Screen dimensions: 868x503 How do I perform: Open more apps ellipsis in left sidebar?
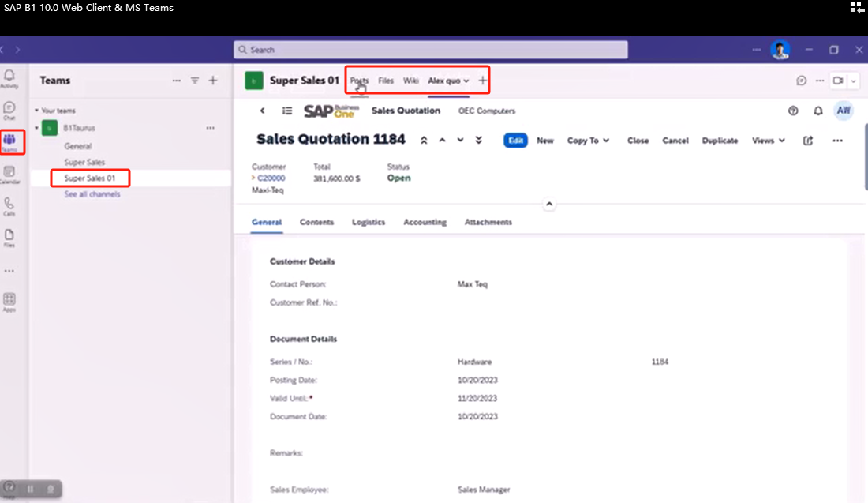click(9, 272)
